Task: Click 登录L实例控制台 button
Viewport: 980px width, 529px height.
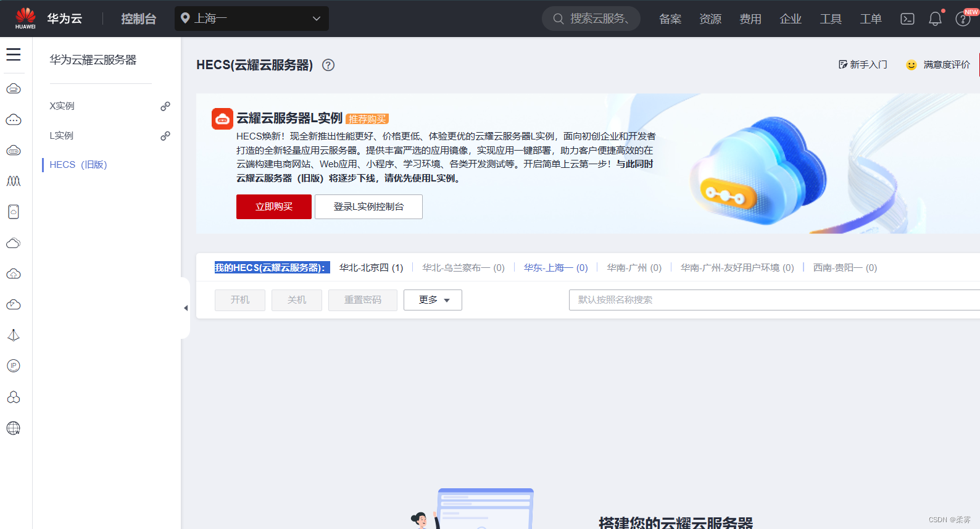Action: pyautogui.click(x=368, y=207)
